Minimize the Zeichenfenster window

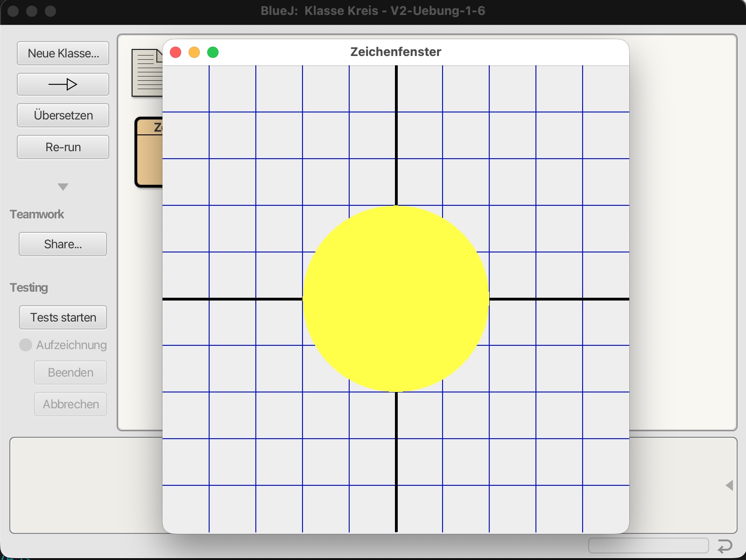194,52
